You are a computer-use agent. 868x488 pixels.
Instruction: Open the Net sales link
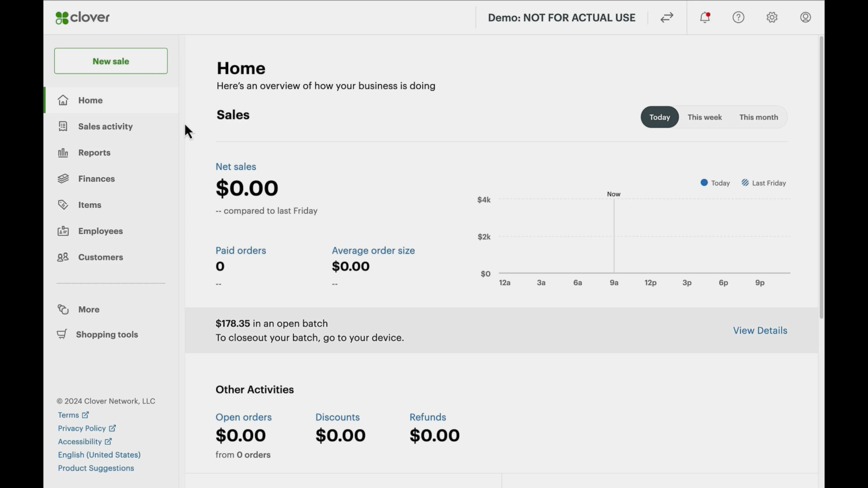[x=236, y=166]
